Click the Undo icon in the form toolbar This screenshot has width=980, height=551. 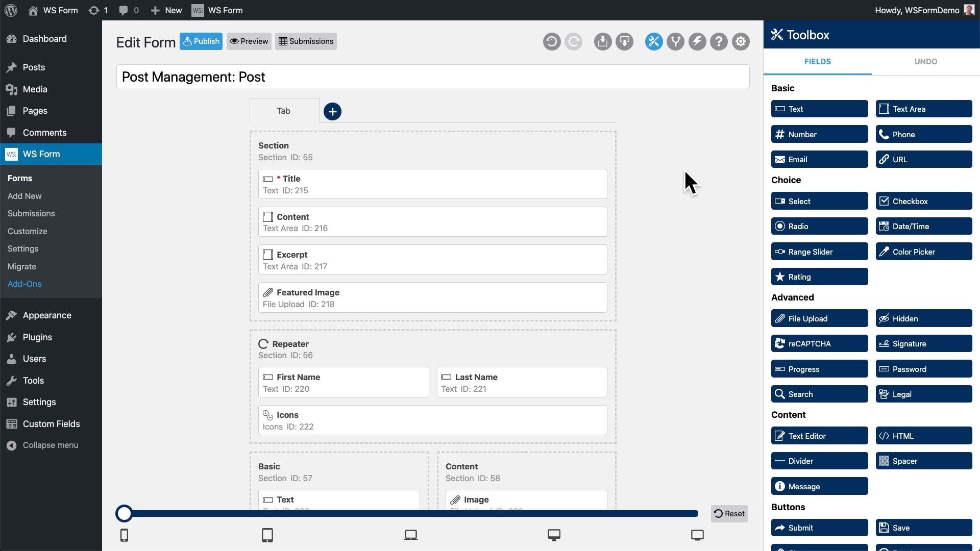pos(552,42)
